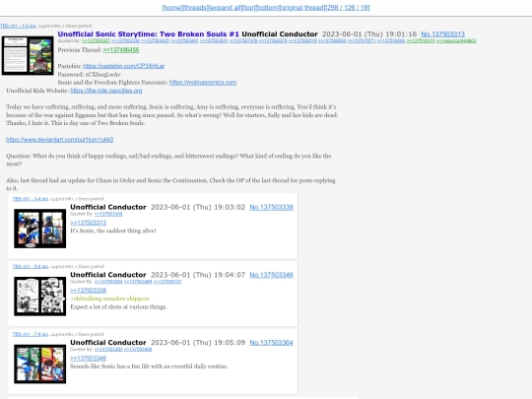Click the [298 / 126 / 18] counter link

point(348,8)
